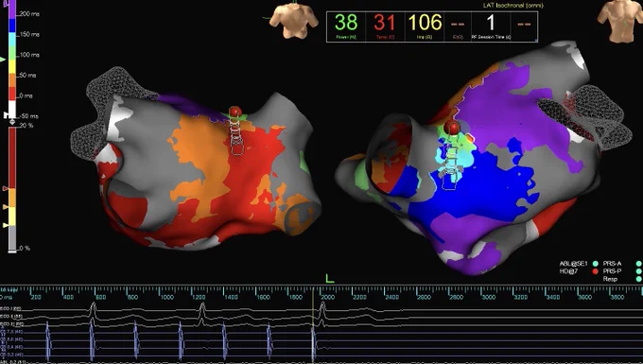Click the green axis marker between the maps
This screenshot has height=364, width=643.
(x=330, y=279)
